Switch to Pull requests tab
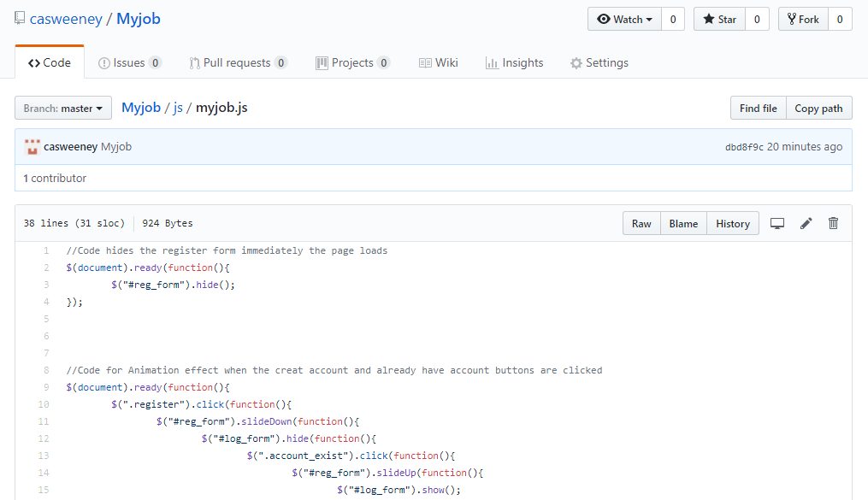 [238, 62]
